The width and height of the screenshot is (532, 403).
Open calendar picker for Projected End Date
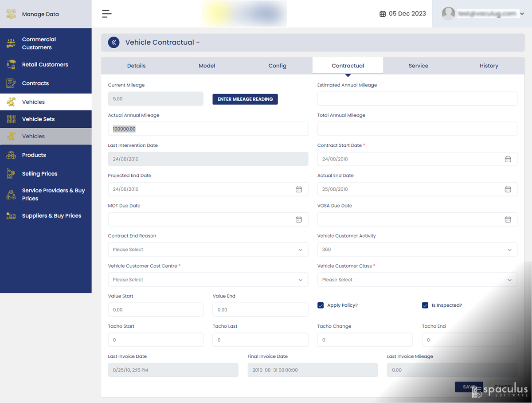[299, 189]
